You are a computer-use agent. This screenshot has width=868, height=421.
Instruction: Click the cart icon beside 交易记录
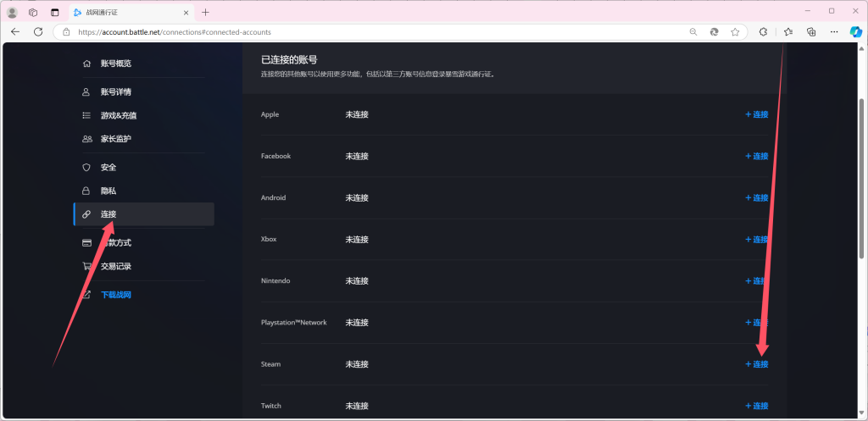click(x=87, y=266)
